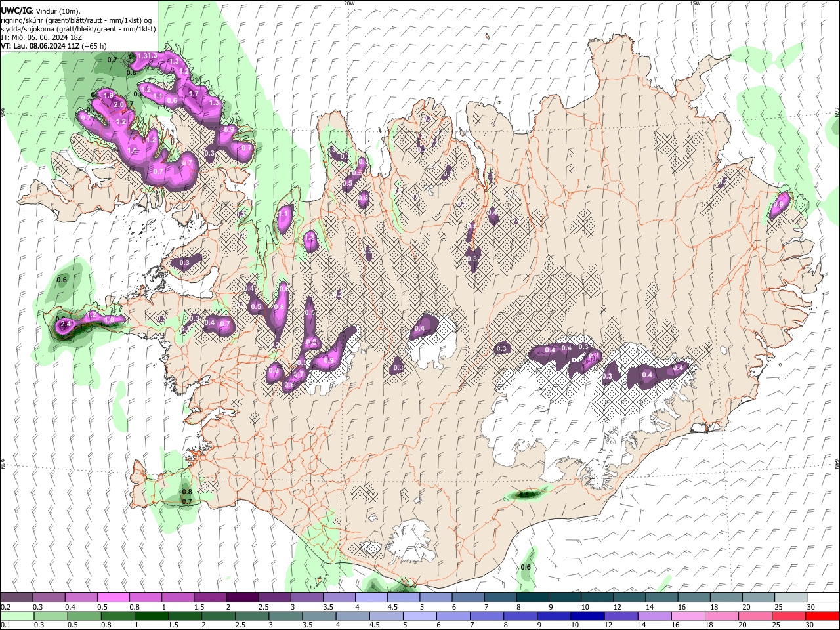Pick the darkest purple 2 snowfall legend swatch
This screenshot has width=840, height=630.
click(x=241, y=598)
